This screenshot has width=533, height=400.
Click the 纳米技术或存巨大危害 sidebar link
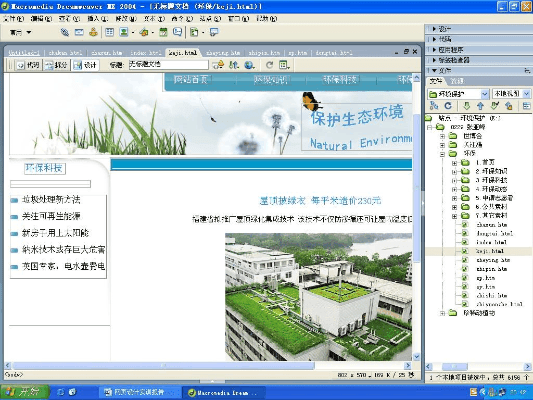pos(63,250)
